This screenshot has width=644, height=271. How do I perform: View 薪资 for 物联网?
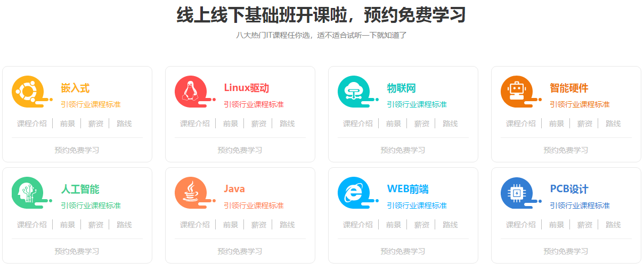(421, 124)
